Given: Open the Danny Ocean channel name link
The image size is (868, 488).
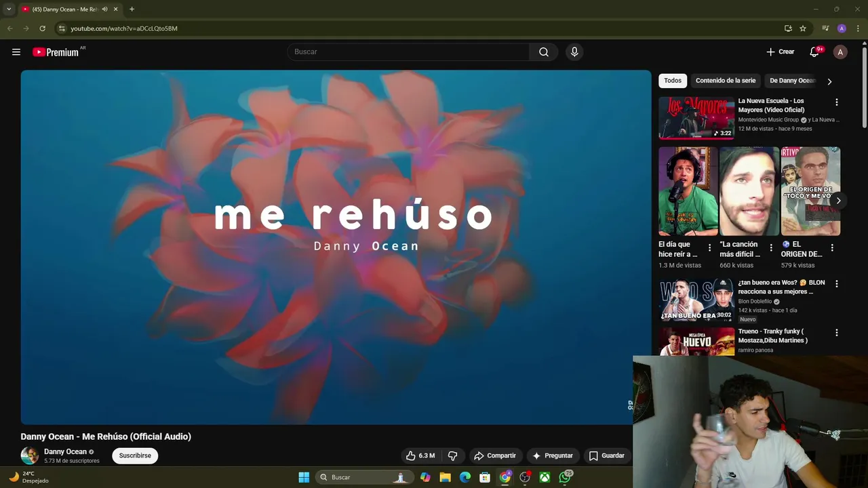Looking at the screenshot, I should tap(65, 451).
